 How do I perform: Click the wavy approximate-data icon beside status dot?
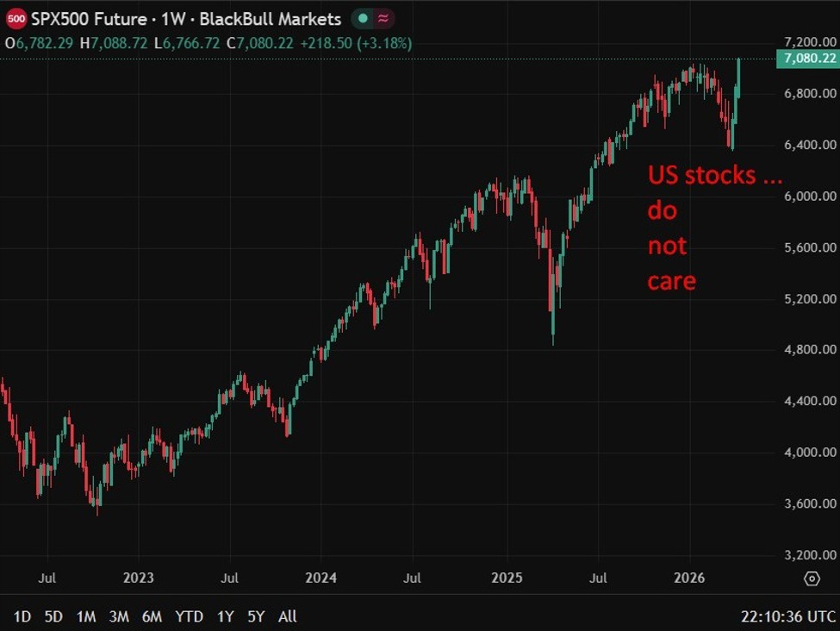pos(383,18)
